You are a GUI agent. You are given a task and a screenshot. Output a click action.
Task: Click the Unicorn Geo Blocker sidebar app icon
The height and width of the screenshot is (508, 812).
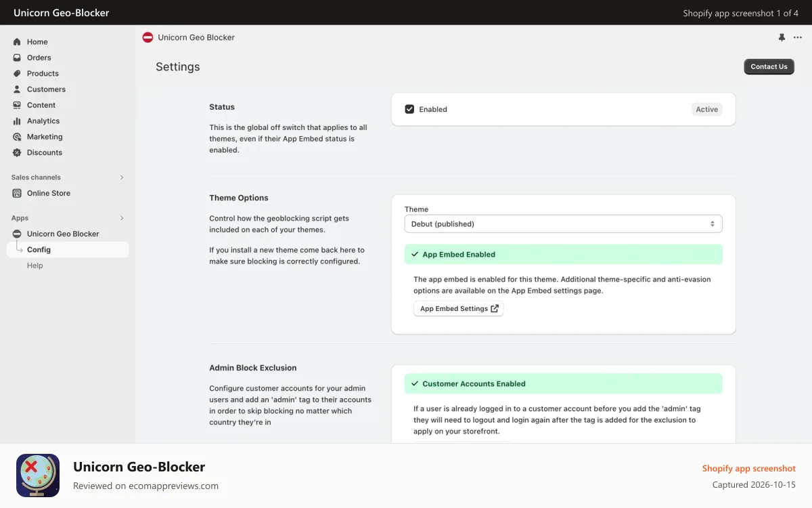[x=17, y=234]
